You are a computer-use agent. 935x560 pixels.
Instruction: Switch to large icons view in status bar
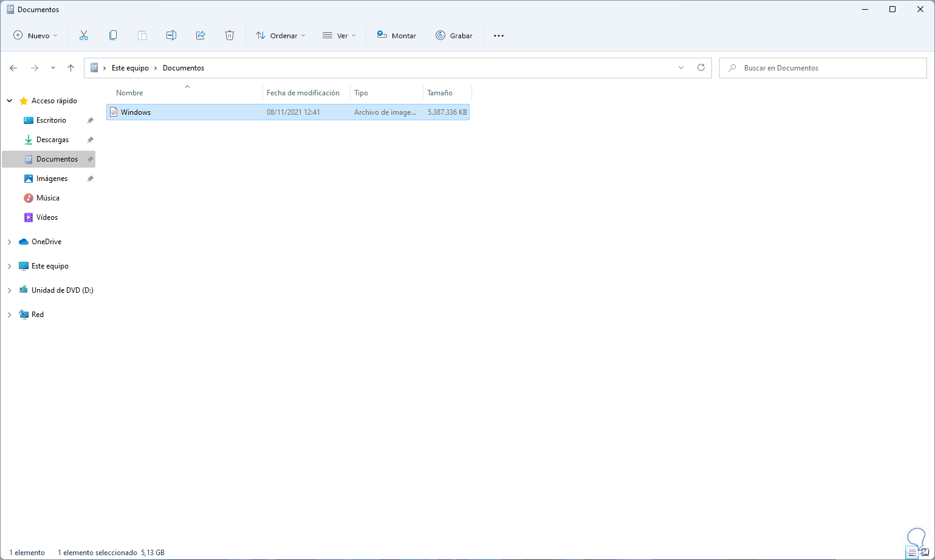click(x=925, y=553)
